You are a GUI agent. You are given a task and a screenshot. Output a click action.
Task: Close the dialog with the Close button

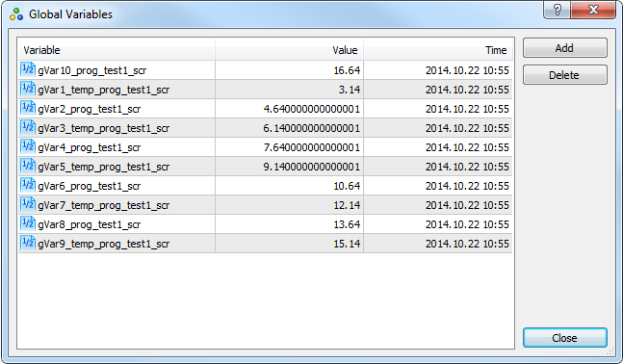point(565,338)
